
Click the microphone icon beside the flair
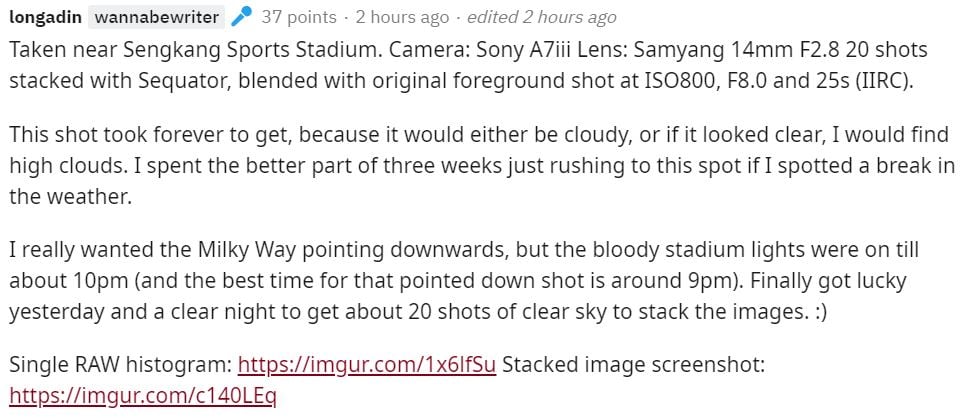coord(241,17)
